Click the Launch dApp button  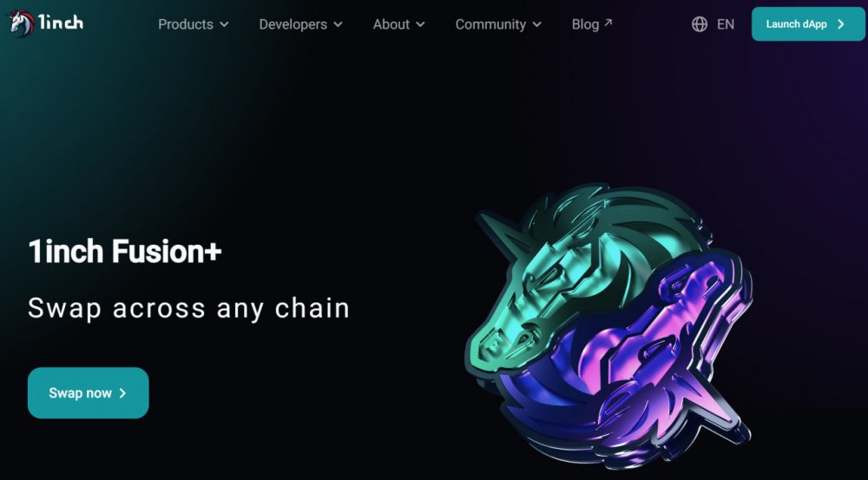tap(807, 24)
